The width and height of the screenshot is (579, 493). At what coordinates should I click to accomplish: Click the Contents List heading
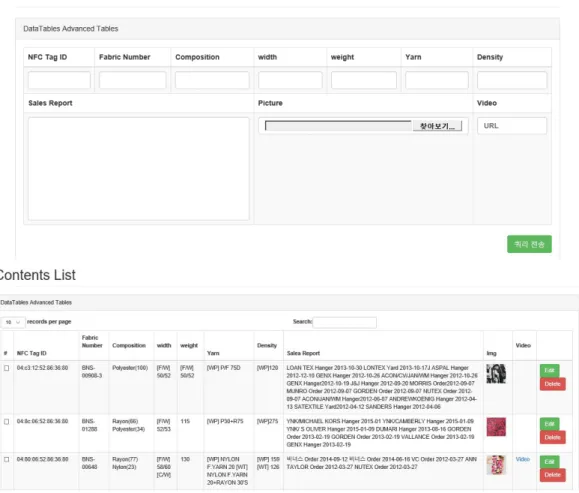pyautogui.click(x=37, y=275)
